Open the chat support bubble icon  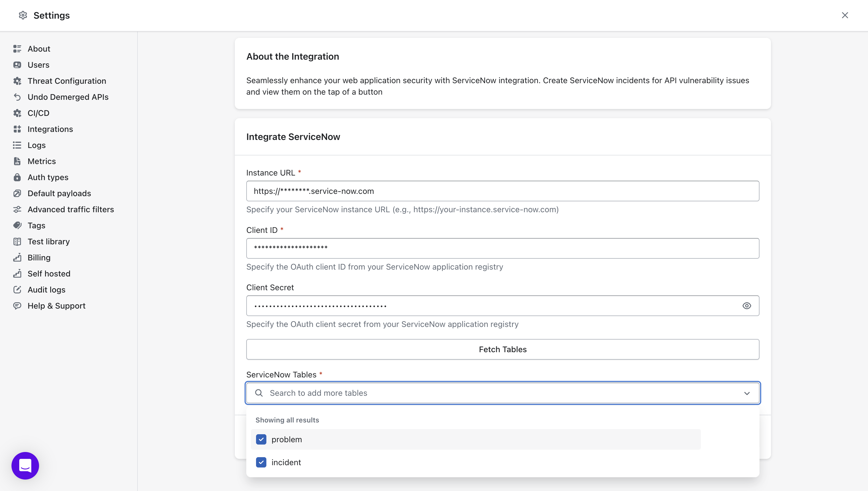(x=25, y=465)
